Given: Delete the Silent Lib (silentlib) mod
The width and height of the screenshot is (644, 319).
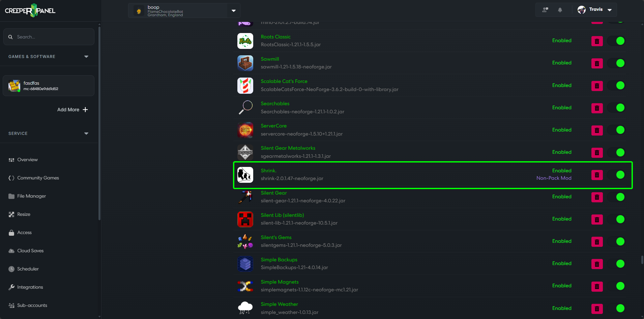Looking at the screenshot, I should click(x=597, y=219).
